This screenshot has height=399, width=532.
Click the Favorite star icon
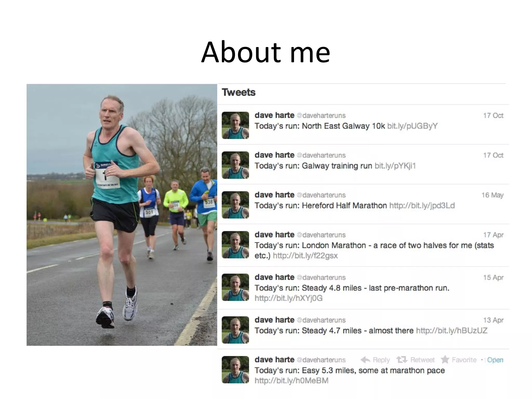[x=445, y=360]
